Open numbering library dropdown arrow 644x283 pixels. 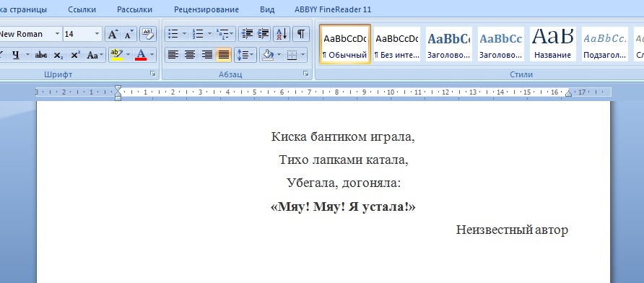pos(209,35)
